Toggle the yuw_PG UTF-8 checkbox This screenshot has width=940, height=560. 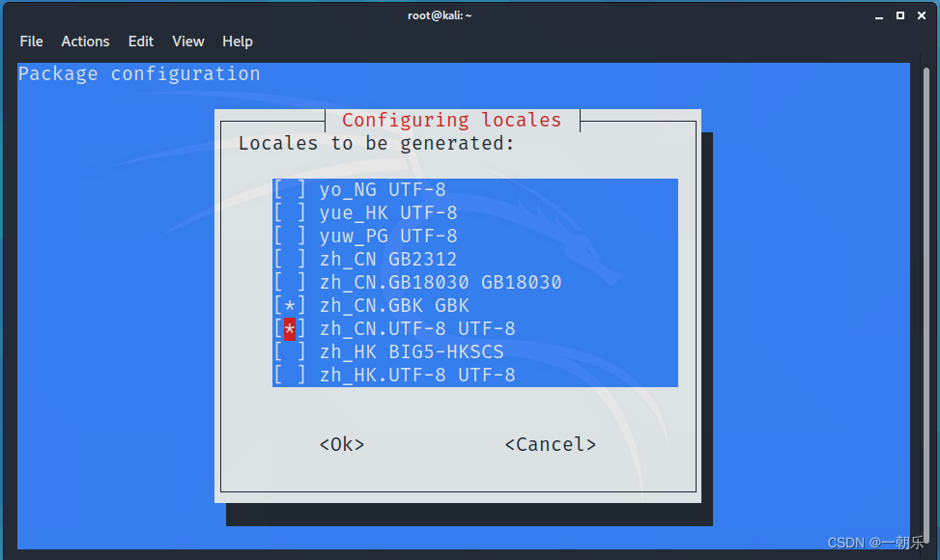pyautogui.click(x=290, y=236)
